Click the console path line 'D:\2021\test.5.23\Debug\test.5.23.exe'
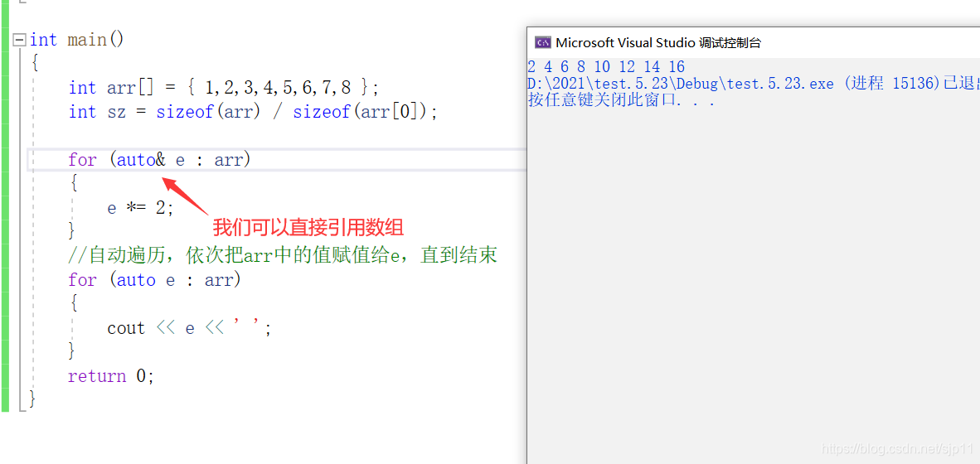 pyautogui.click(x=681, y=83)
